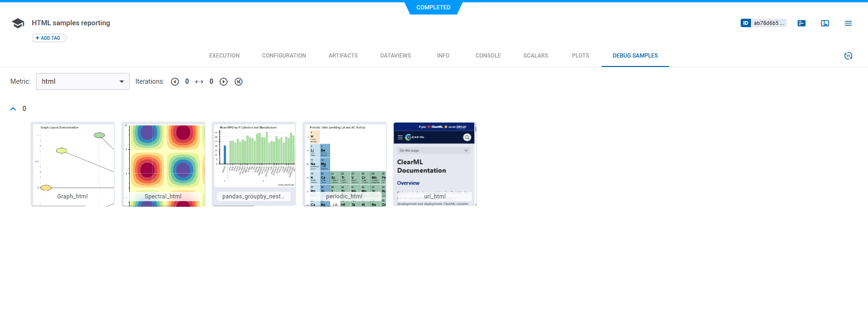Toggle auto-refresh for debug samples
This screenshot has height=313, width=868.
click(x=848, y=56)
